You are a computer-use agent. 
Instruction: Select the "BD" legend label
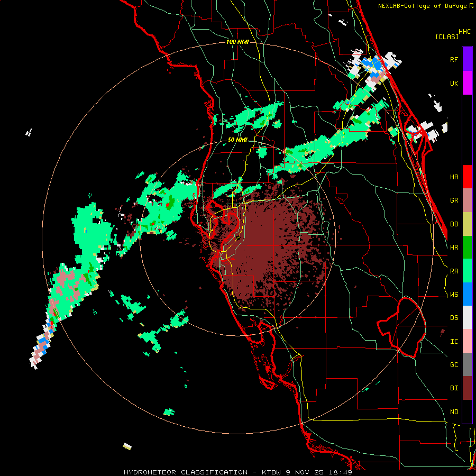point(454,224)
